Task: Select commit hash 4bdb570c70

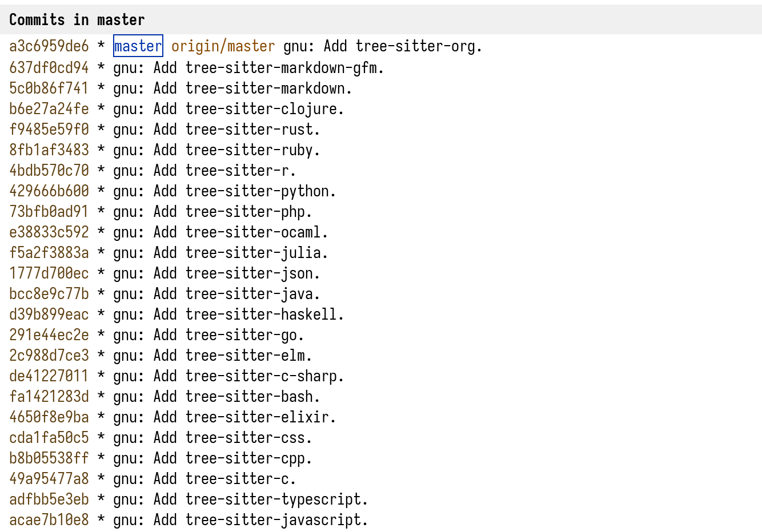Action: coord(49,171)
